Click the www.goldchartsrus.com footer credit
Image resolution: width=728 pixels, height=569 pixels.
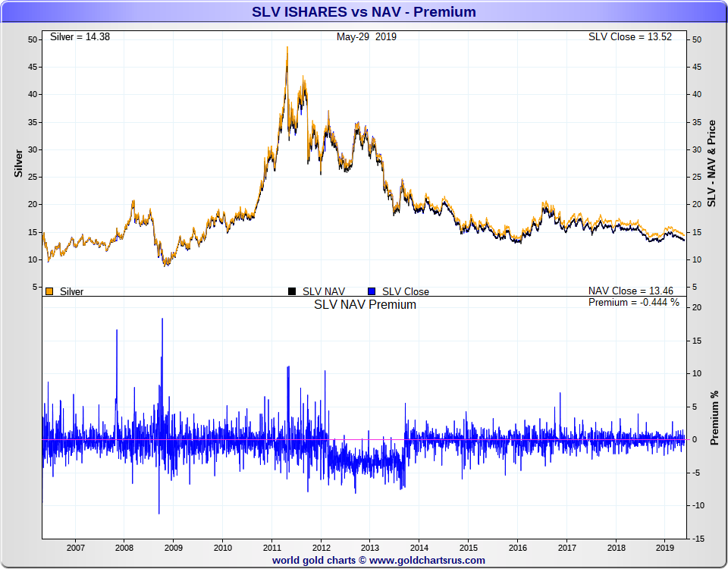(427, 561)
